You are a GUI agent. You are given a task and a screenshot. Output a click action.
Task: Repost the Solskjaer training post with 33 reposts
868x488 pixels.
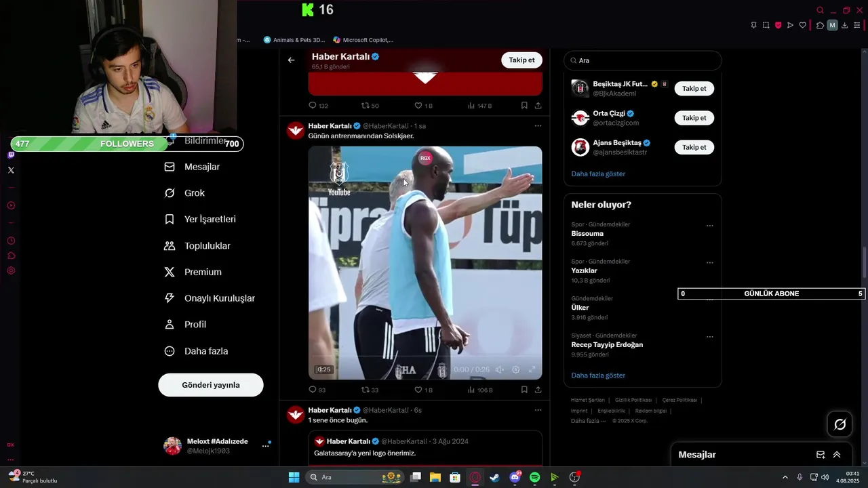point(370,390)
